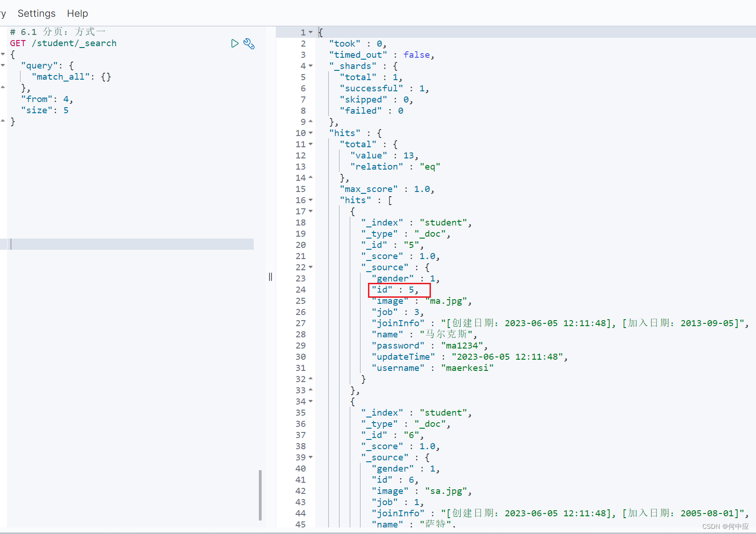Click the # 6.1 comment line
This screenshot has height=534, width=756.
58,32
